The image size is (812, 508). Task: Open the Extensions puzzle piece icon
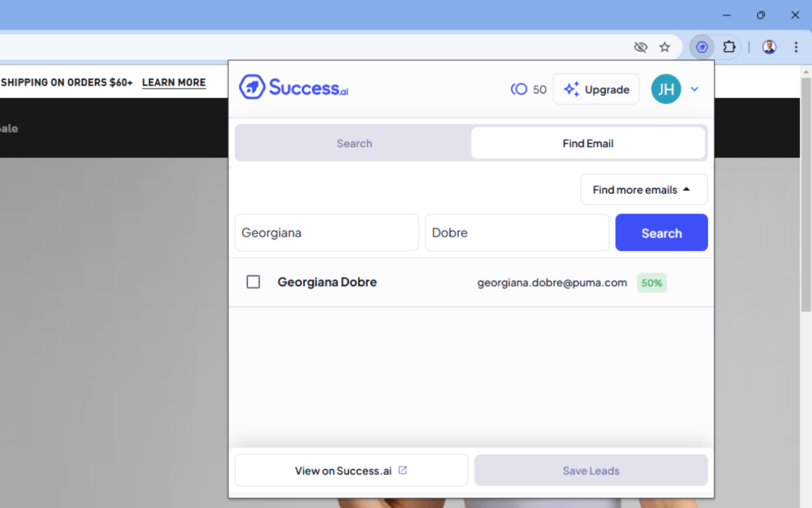tap(729, 46)
